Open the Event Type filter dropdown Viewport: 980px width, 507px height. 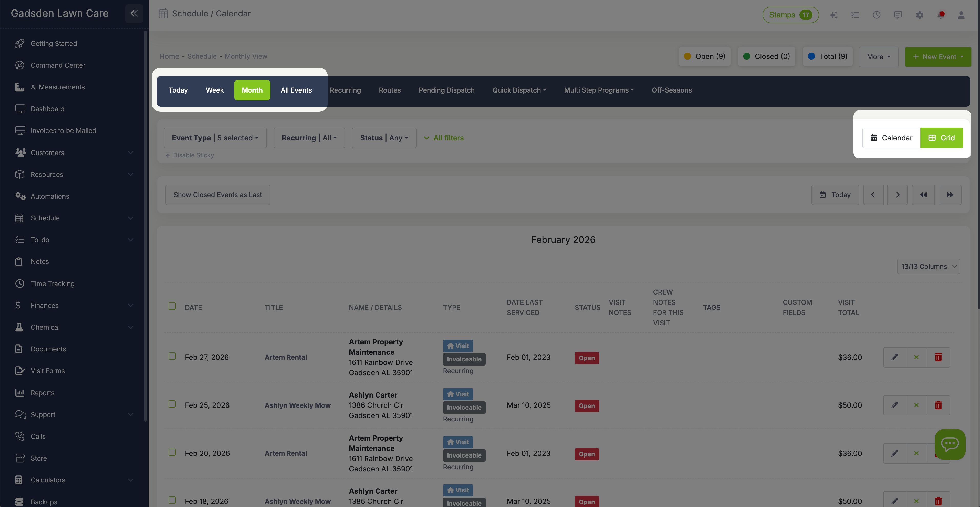point(215,138)
